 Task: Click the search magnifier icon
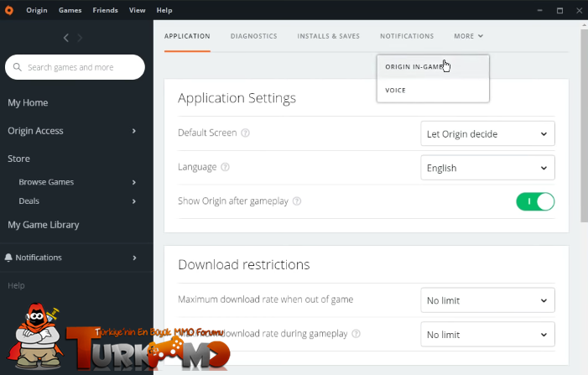point(17,67)
